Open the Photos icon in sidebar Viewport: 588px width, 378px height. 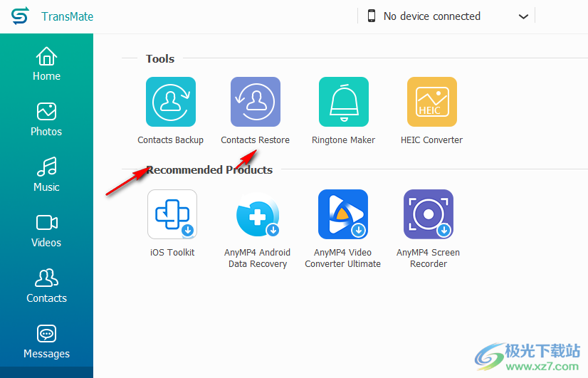tap(46, 111)
